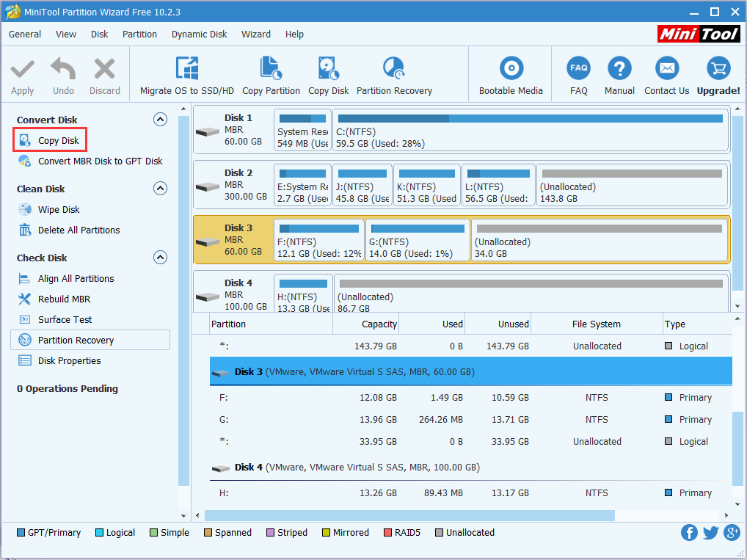Screen dimensions: 747x560
Task: Select Disk 4 header row in list
Action: point(470,467)
